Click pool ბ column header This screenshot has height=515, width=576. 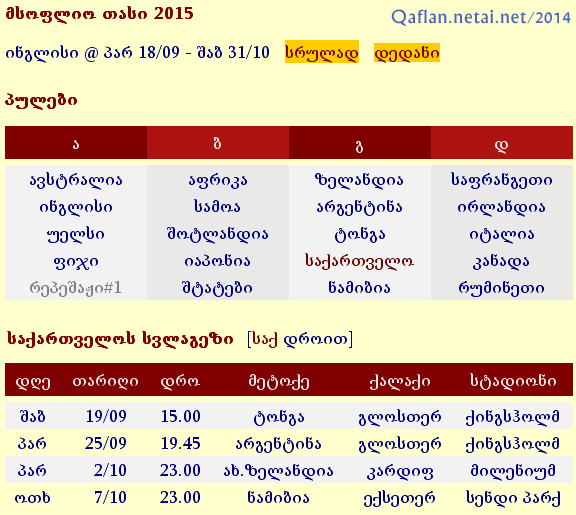(218, 143)
